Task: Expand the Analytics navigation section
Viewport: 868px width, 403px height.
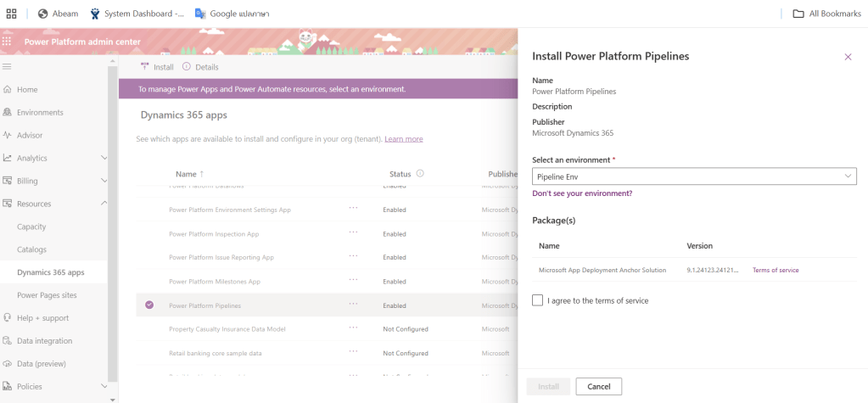Action: (x=104, y=158)
